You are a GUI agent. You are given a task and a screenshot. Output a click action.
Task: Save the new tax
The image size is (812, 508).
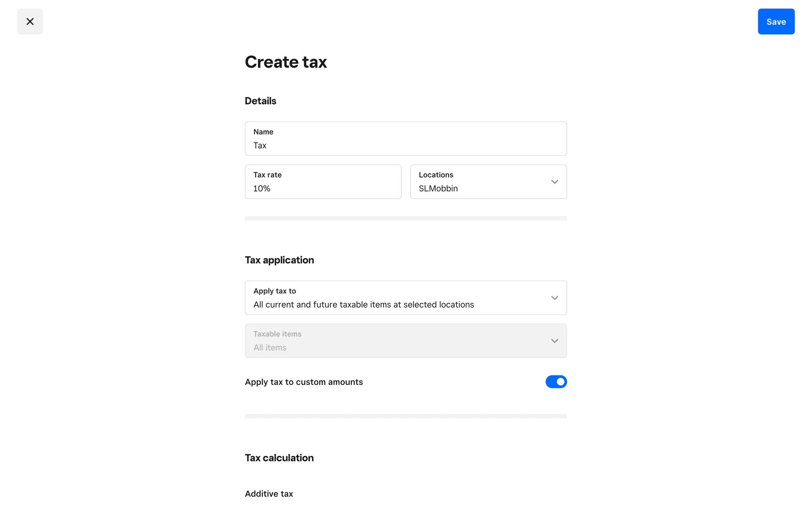point(776,22)
